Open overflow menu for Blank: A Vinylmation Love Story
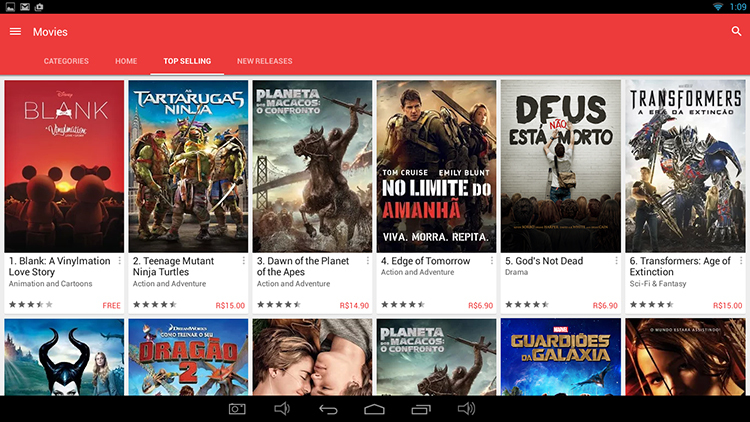Screen dimensions: 750x422 pos(120,261)
